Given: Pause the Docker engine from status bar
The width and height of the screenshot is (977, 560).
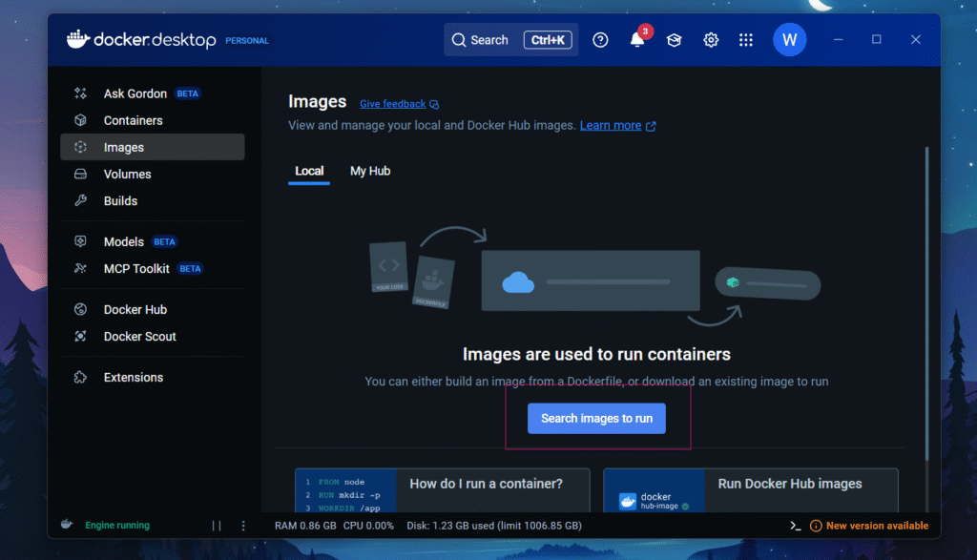Looking at the screenshot, I should [x=217, y=526].
